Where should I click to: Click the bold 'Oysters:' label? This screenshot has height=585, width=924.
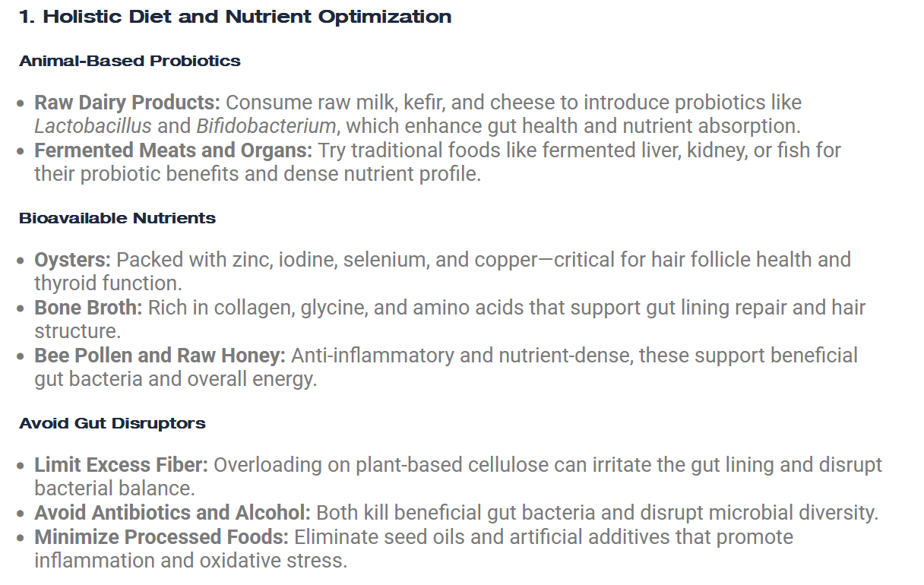(x=73, y=260)
